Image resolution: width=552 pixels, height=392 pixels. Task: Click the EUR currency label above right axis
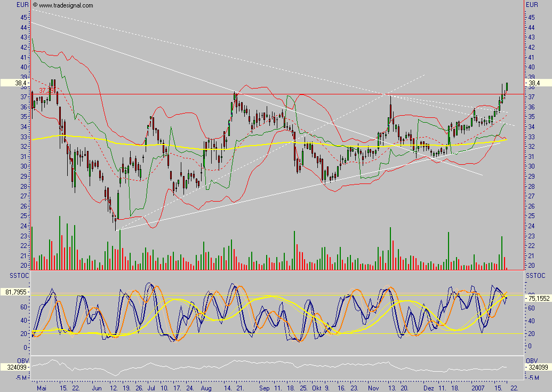click(532, 5)
